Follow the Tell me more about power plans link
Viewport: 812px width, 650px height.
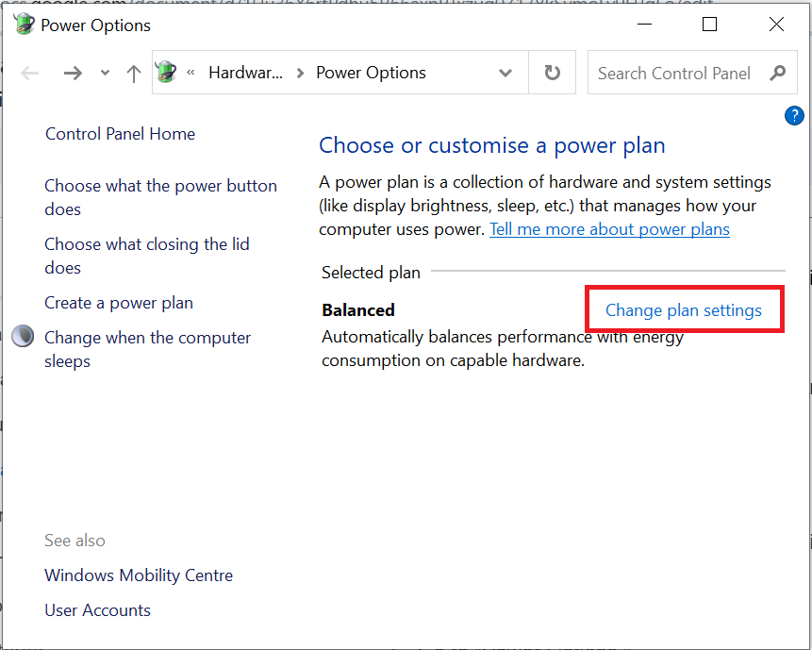pyautogui.click(x=609, y=229)
